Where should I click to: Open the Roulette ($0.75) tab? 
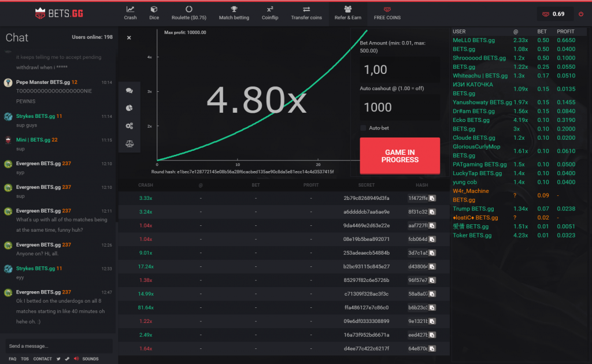189,13
